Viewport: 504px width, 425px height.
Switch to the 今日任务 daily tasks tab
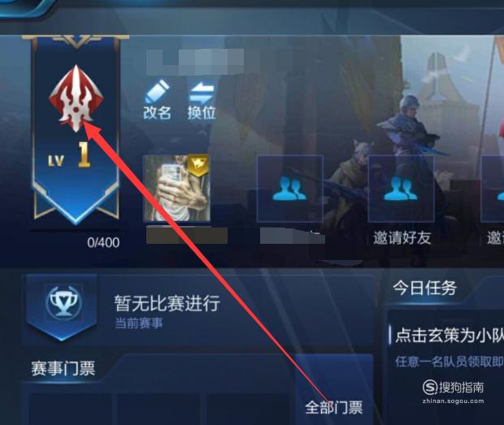pyautogui.click(x=425, y=288)
